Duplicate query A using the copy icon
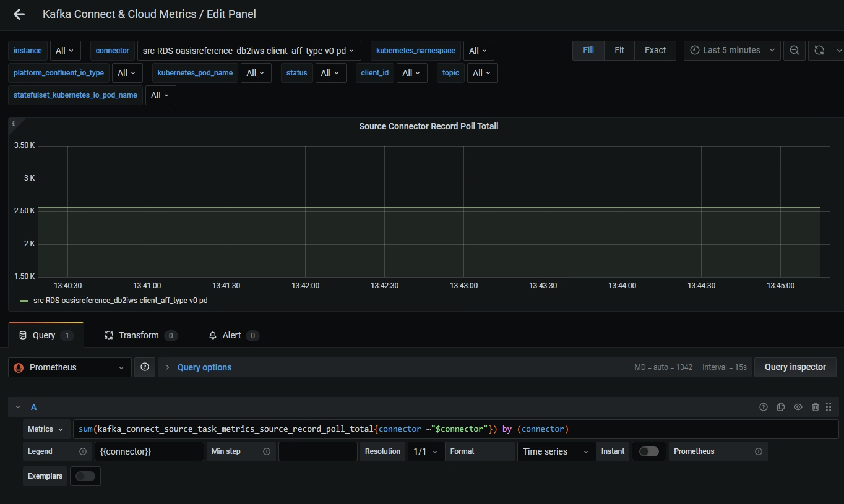This screenshot has height=504, width=844. click(x=781, y=407)
